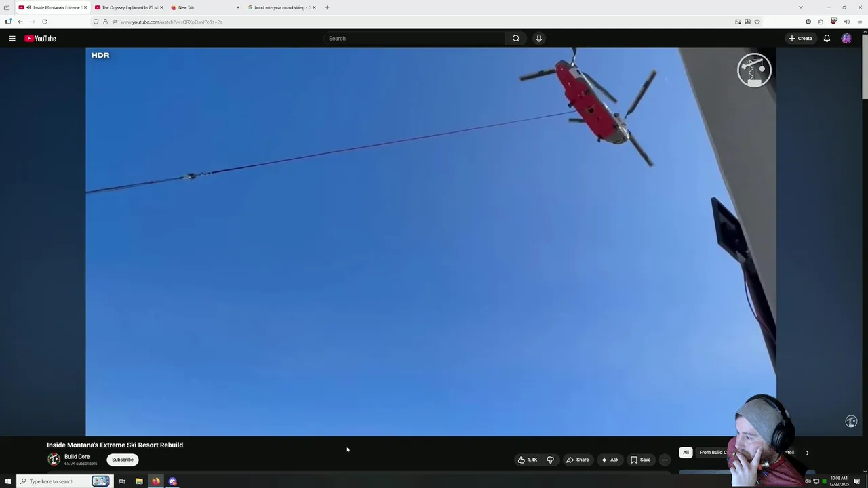Close the New Tab tab
Image resolution: width=868 pixels, height=488 pixels.
pyautogui.click(x=238, y=7)
